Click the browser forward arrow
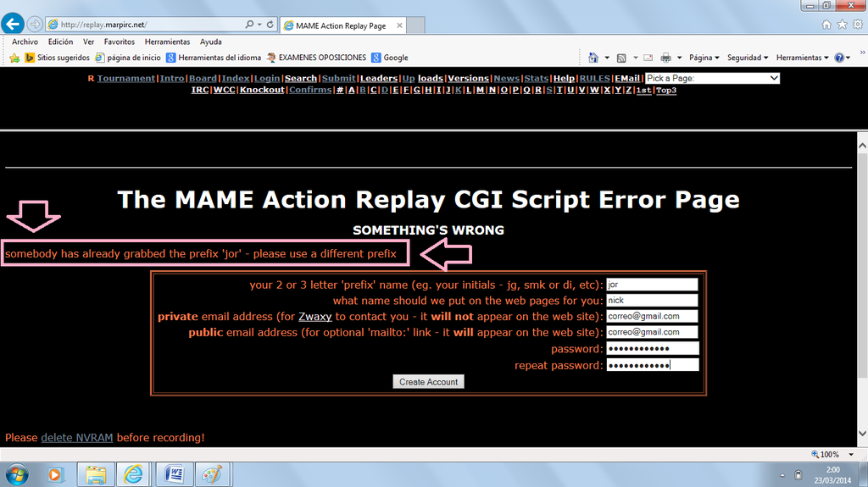The height and width of the screenshot is (487, 868). (x=35, y=25)
